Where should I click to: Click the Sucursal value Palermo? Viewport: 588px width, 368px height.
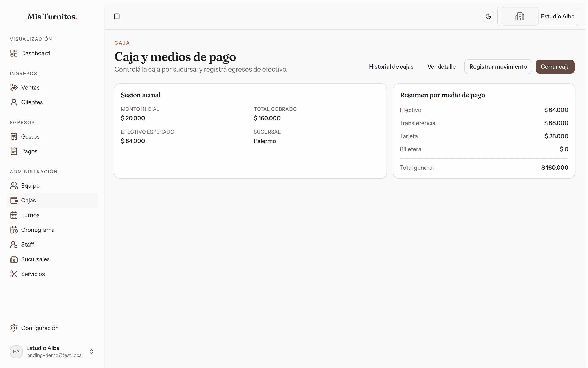pos(265,141)
